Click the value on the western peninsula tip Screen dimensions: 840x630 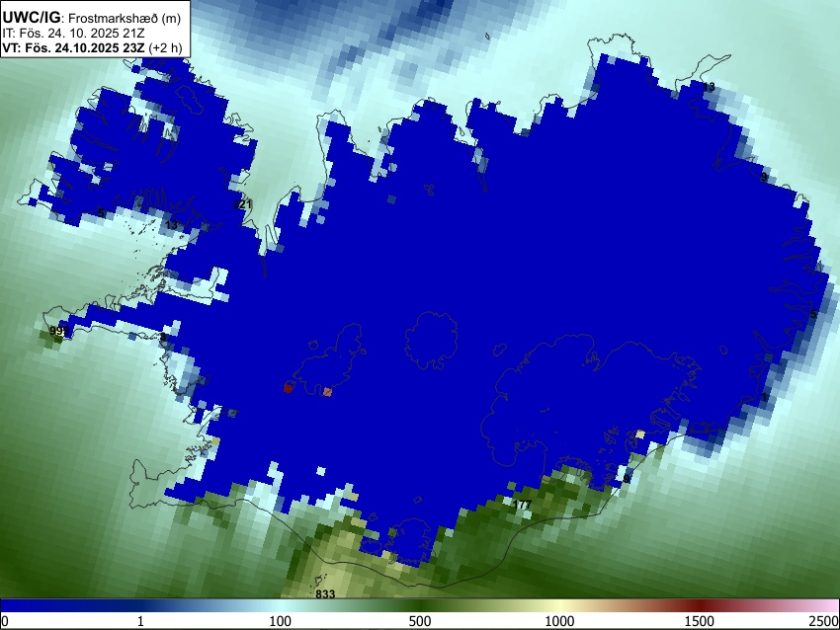point(57,331)
